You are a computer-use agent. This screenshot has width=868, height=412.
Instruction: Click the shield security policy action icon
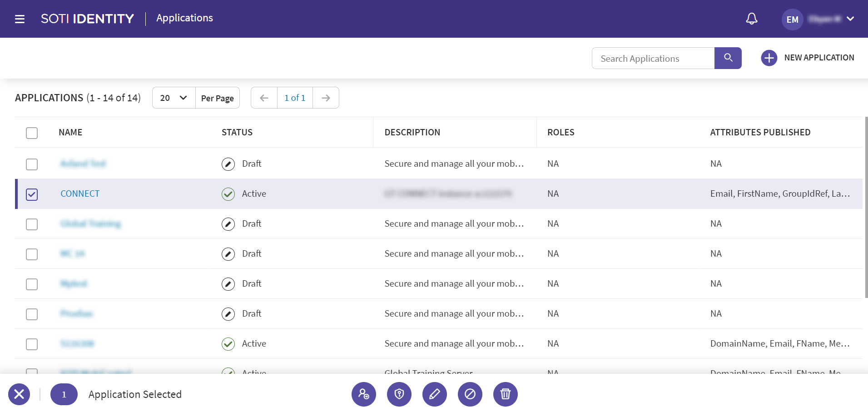pos(399,394)
